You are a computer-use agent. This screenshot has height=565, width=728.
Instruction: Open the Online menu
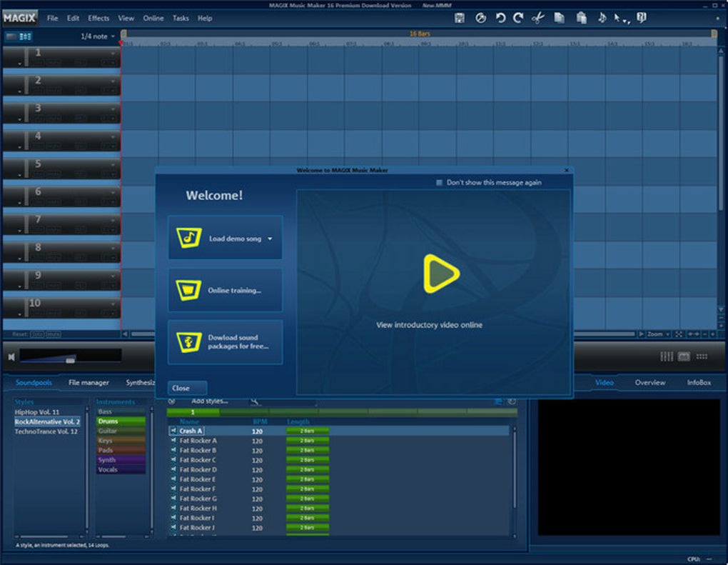(153, 18)
